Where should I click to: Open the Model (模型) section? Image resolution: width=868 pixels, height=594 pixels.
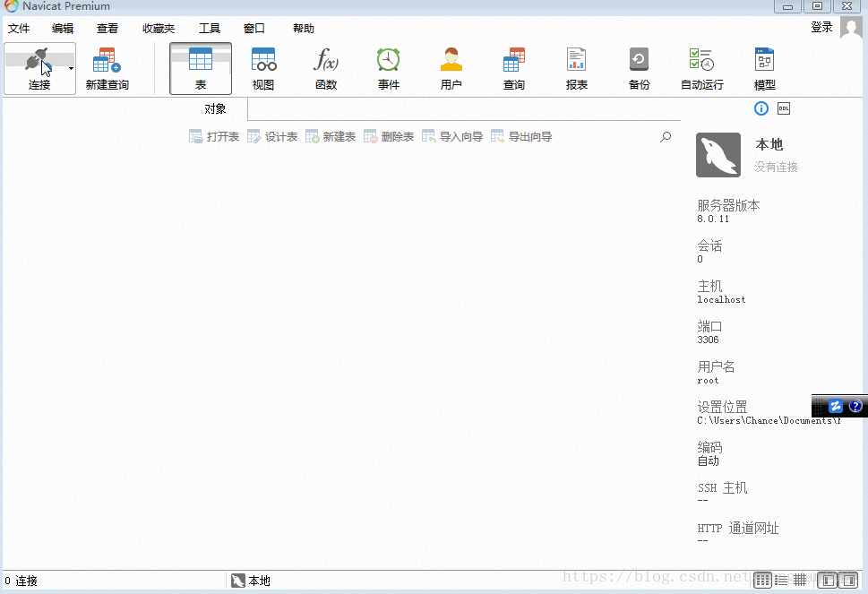click(x=764, y=69)
